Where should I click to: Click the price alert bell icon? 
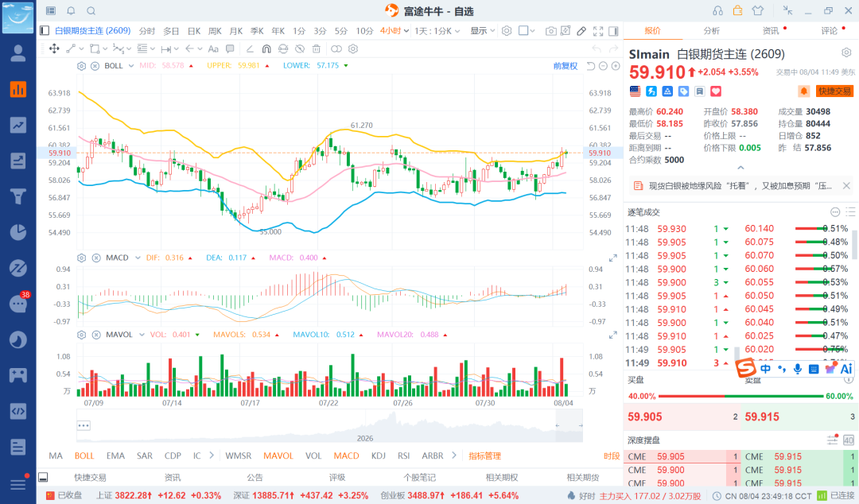pos(803,91)
